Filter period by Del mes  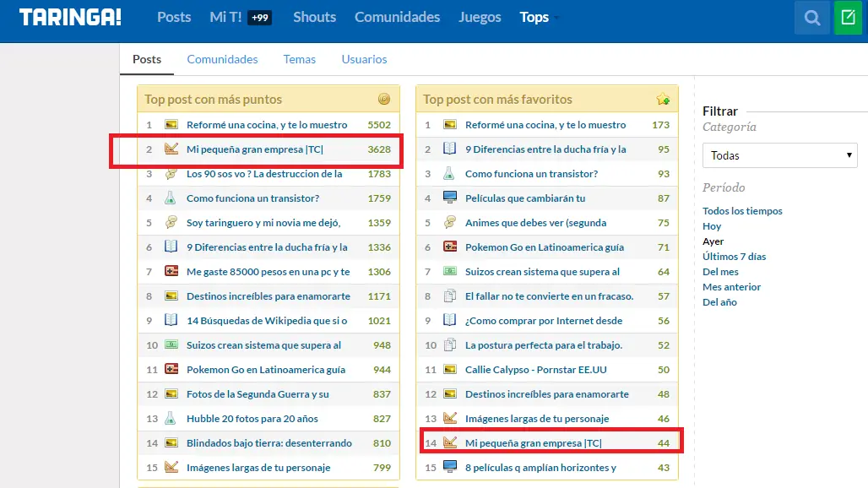click(720, 272)
